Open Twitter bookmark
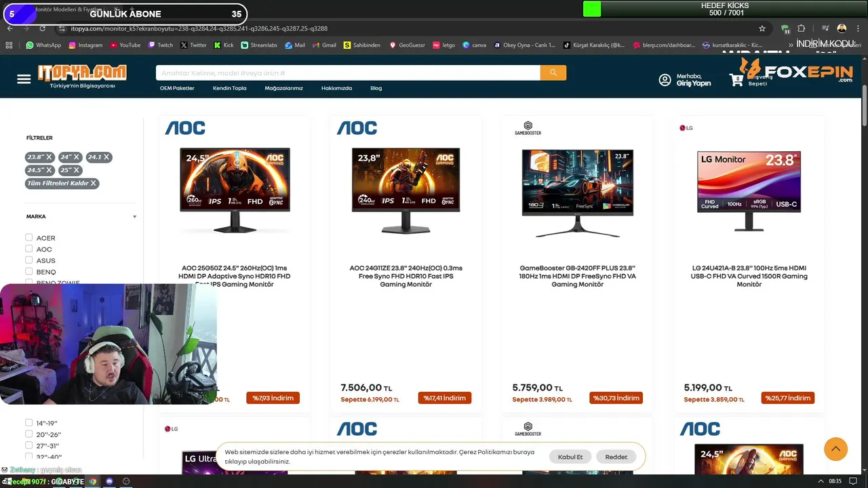This screenshot has height=488, width=868. point(193,45)
